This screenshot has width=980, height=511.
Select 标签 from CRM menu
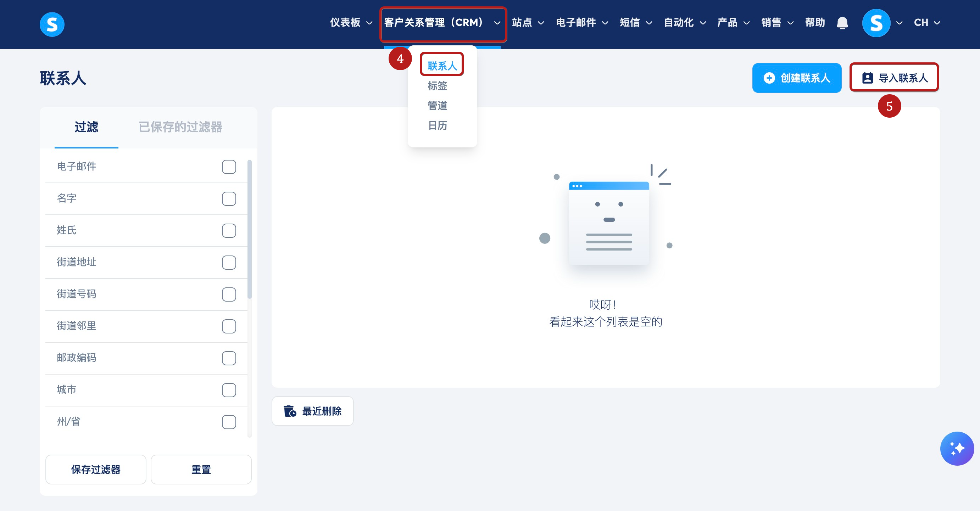[x=437, y=86]
